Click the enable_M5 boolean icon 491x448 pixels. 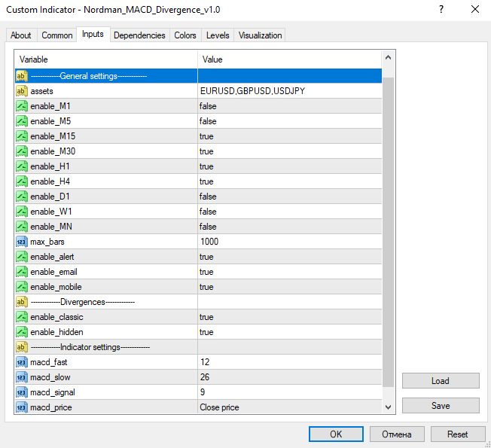pyautogui.click(x=22, y=121)
